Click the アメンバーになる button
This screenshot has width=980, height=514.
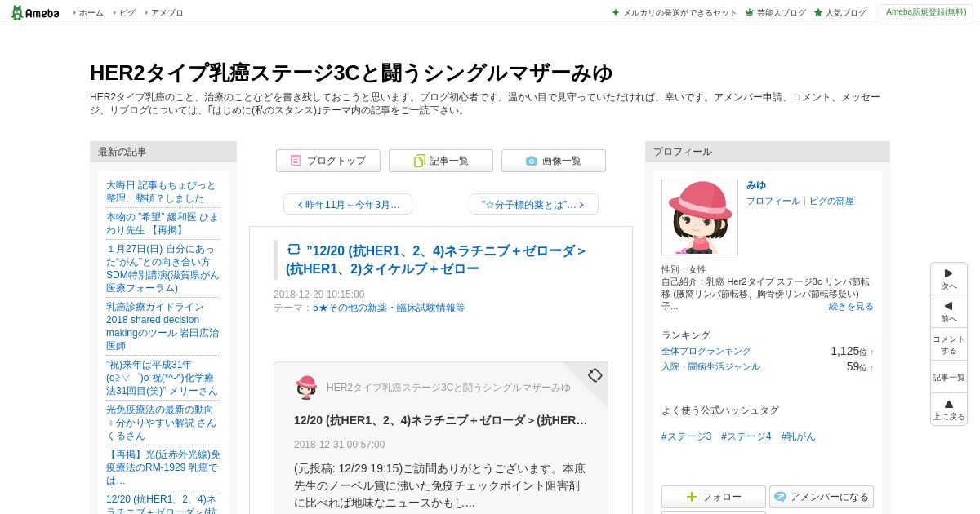click(x=822, y=497)
